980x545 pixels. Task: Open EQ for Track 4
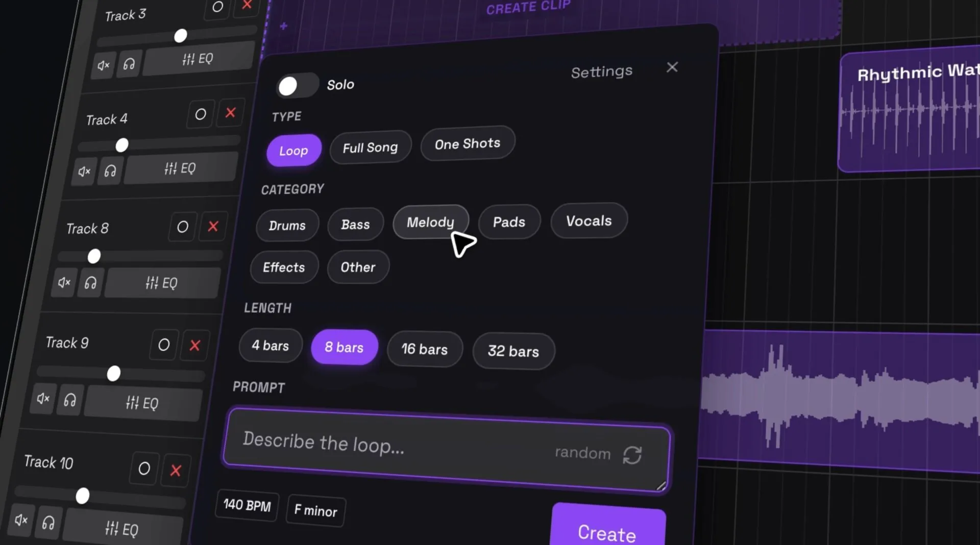click(x=181, y=168)
